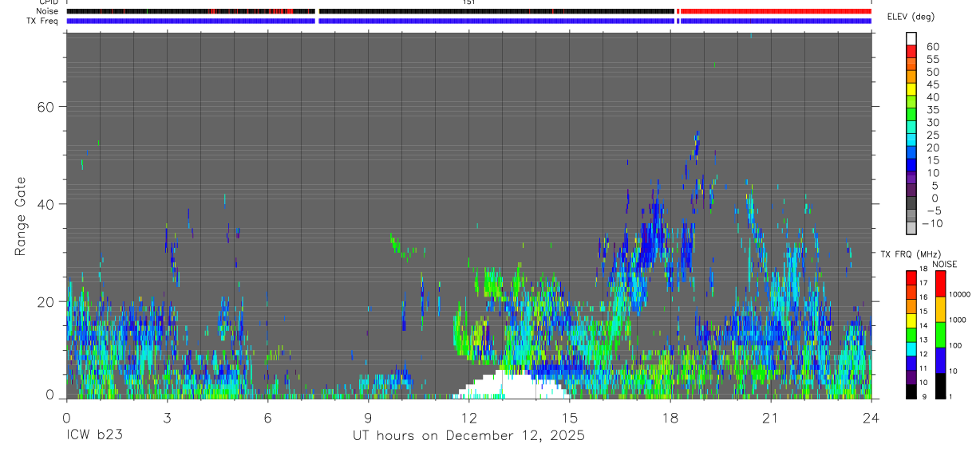Image resolution: width=980 pixels, height=452 pixels.
Task: Click TX FRQ colorbar value '16'
Action: [925, 297]
